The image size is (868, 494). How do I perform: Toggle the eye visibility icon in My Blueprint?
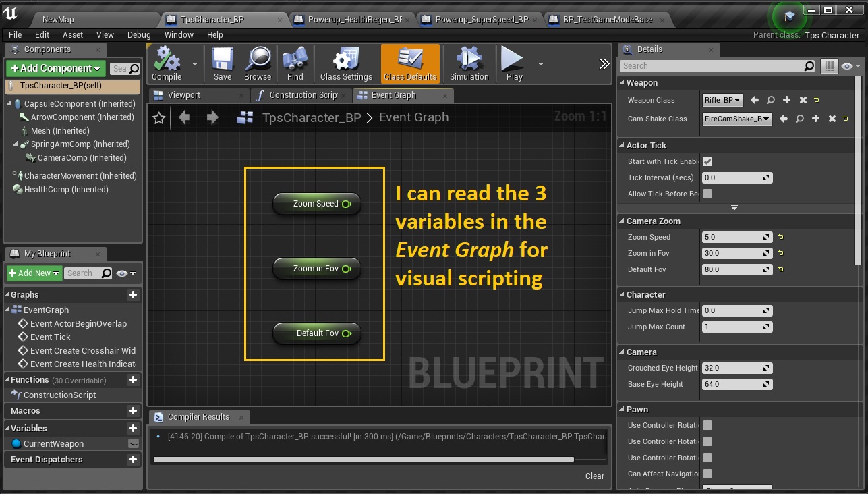click(x=123, y=273)
